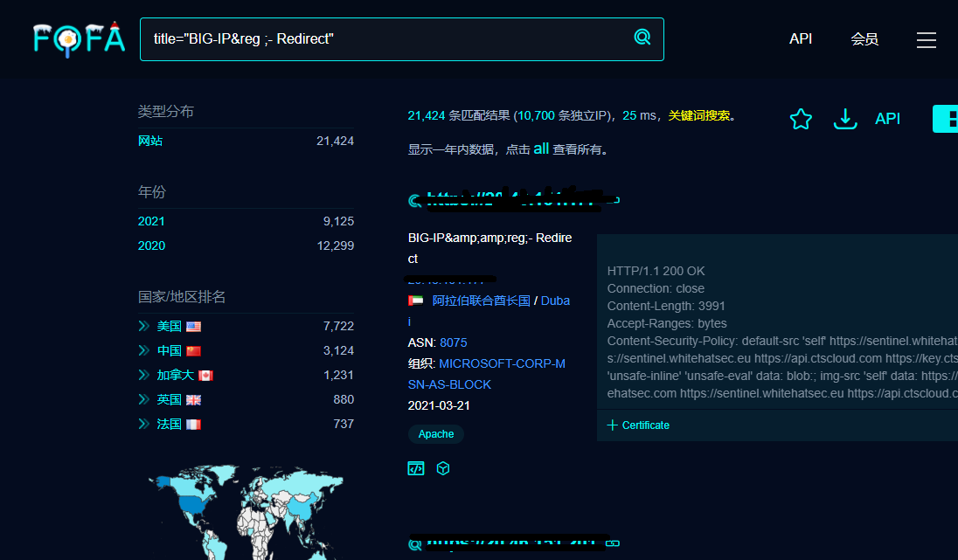Image resolution: width=958 pixels, height=560 pixels.
Task: Click the Apache tag
Action: coord(436,434)
